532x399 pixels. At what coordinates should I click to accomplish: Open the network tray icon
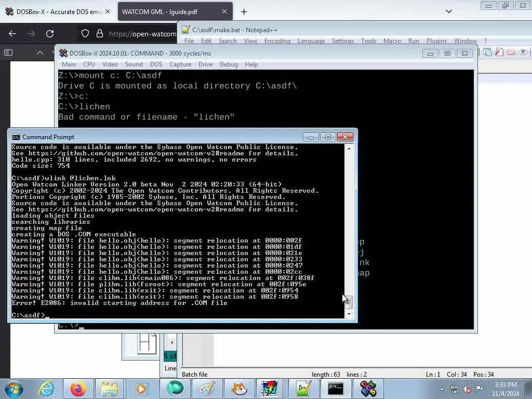click(455, 389)
